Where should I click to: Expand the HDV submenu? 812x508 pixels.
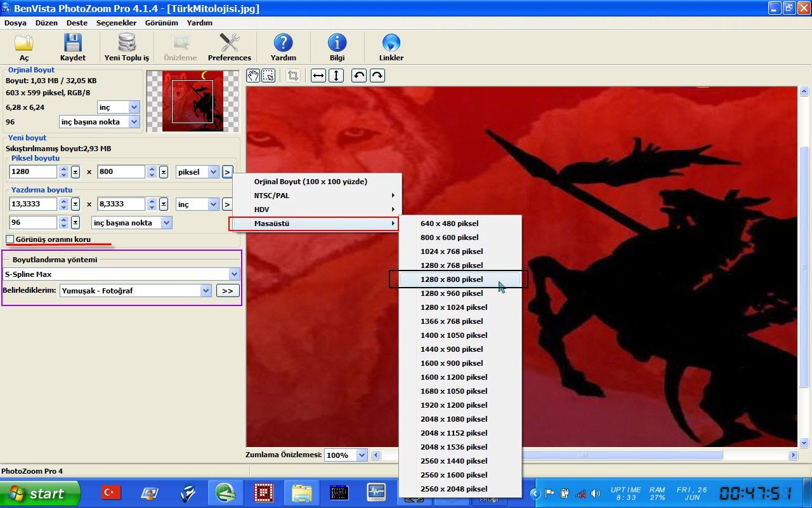tap(317, 210)
